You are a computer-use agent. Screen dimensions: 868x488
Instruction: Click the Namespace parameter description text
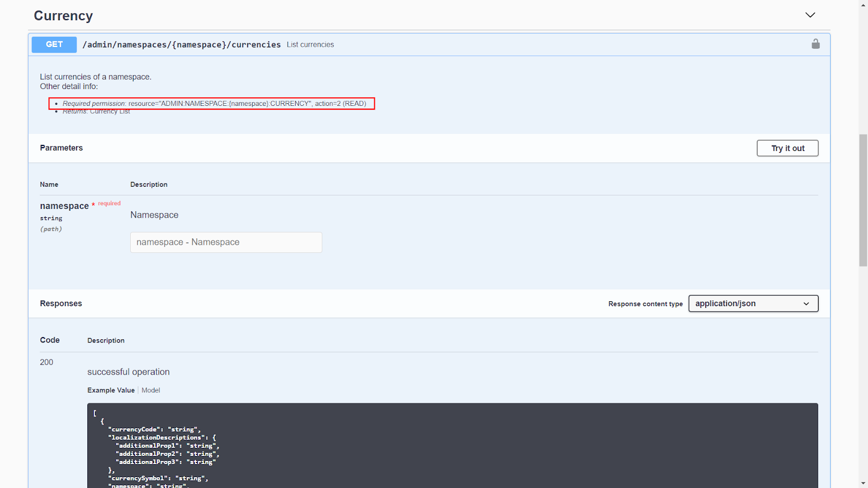154,215
